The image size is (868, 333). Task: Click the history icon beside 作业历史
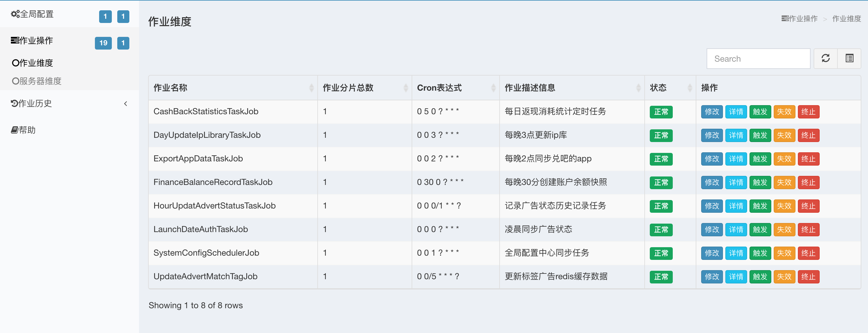pyautogui.click(x=15, y=103)
